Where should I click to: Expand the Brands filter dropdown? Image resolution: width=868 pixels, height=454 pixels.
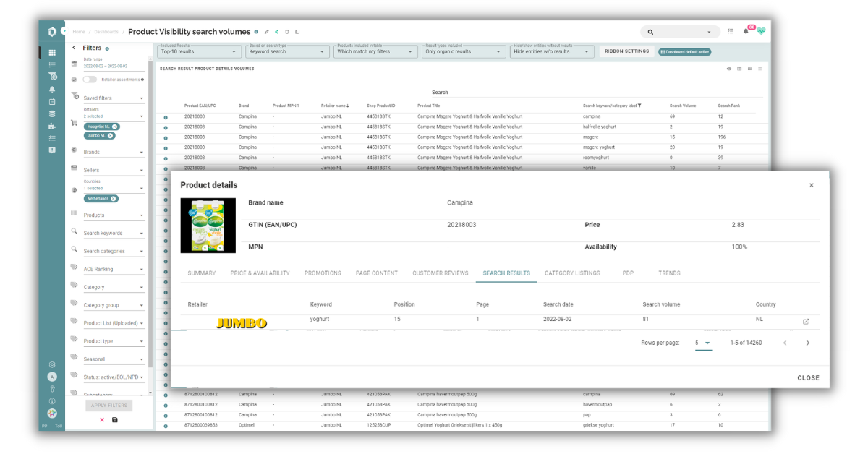pyautogui.click(x=114, y=153)
